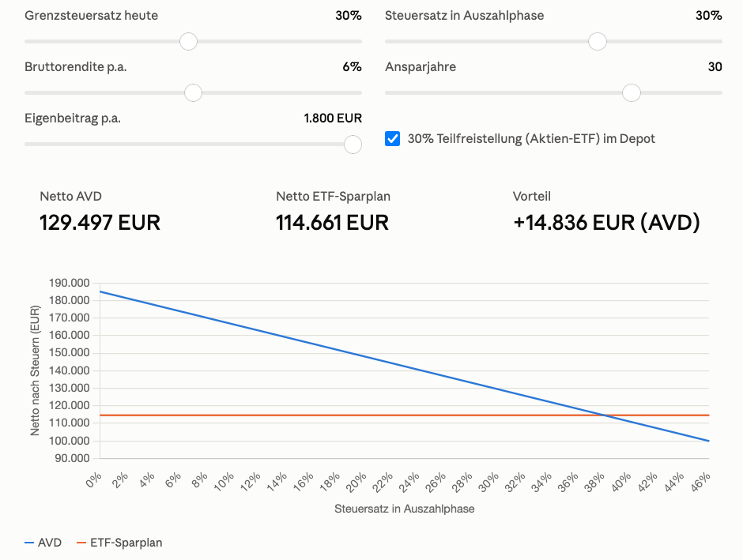Click the 190.000 label on y-axis
743x560 pixels.
(70, 283)
